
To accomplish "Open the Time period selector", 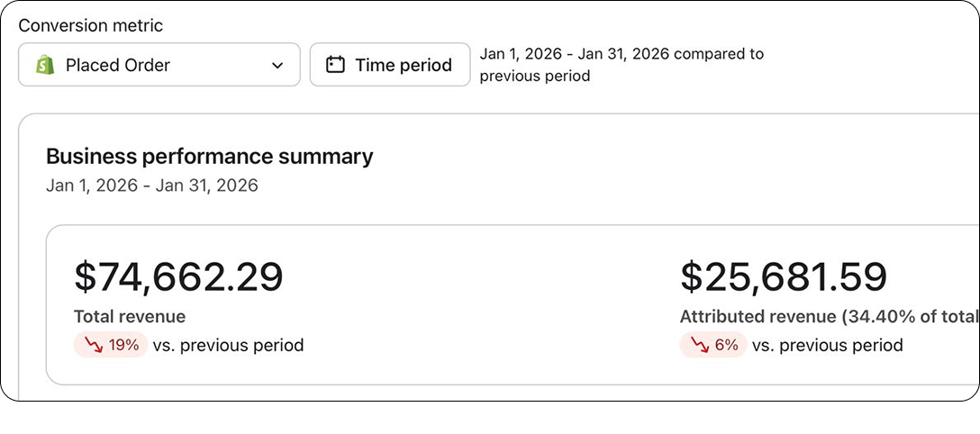I will [390, 64].
